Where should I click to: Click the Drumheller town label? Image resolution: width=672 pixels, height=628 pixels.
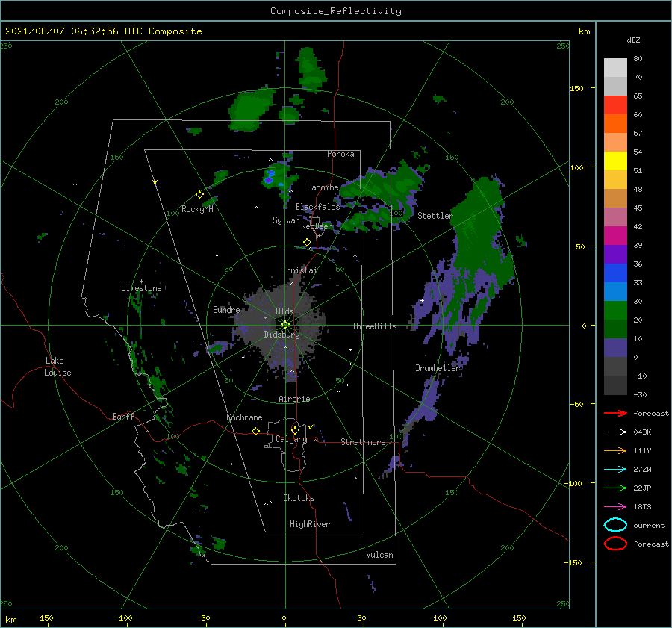tap(438, 368)
